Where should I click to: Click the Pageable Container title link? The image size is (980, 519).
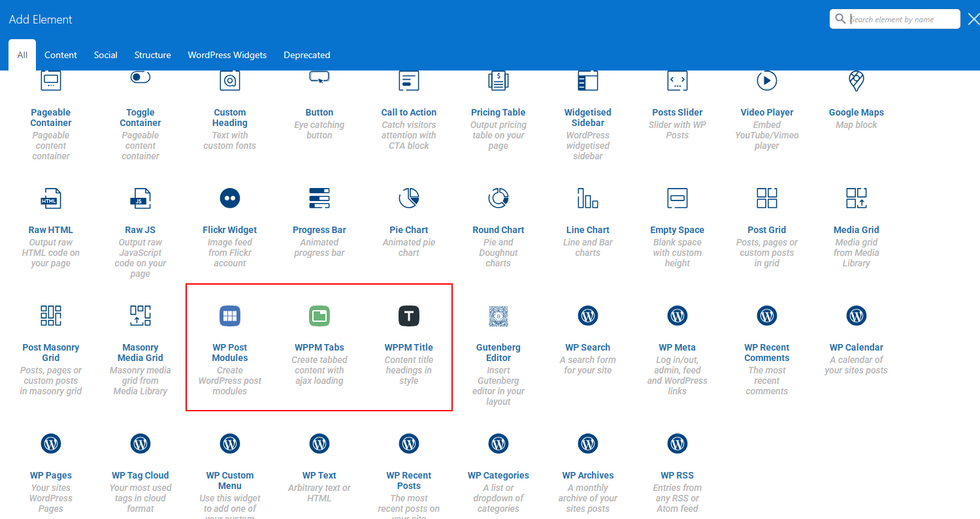click(51, 118)
